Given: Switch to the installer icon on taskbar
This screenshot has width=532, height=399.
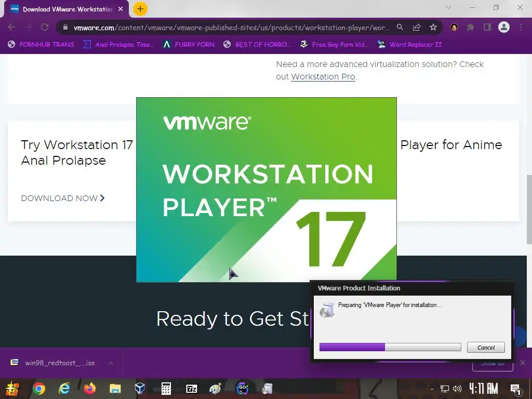Looking at the screenshot, I should coord(268,389).
